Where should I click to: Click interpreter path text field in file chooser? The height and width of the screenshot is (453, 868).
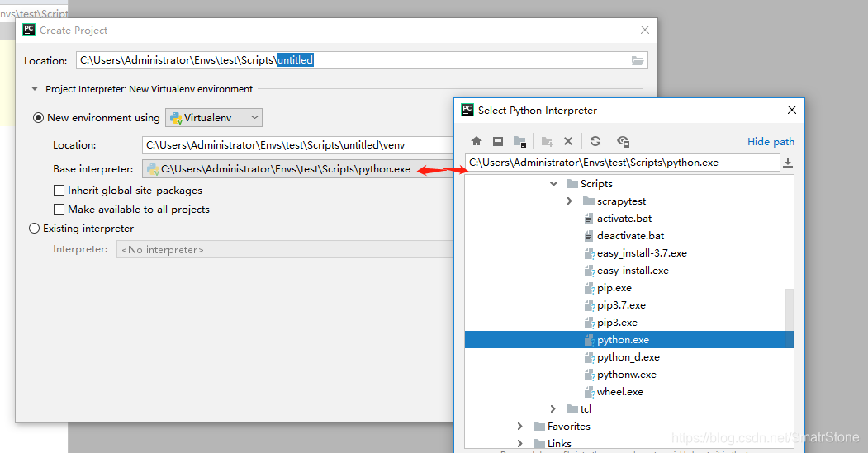pos(622,163)
